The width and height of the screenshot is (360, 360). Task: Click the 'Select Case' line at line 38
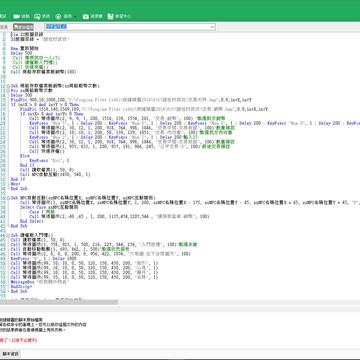pyautogui.click(x=49, y=207)
